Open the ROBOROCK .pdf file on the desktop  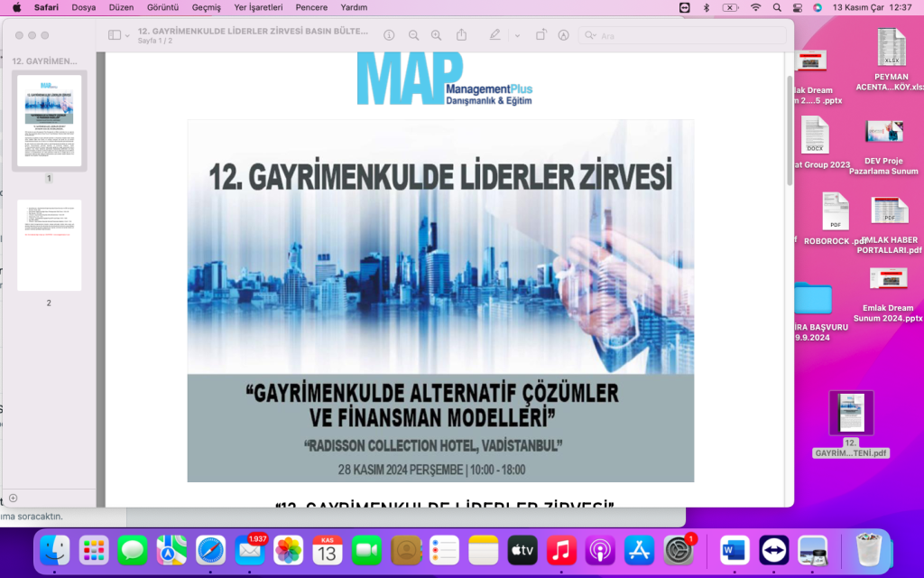[x=835, y=218]
